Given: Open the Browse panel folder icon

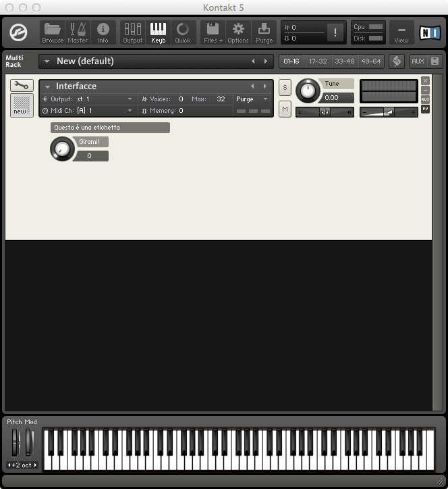Looking at the screenshot, I should [53, 32].
